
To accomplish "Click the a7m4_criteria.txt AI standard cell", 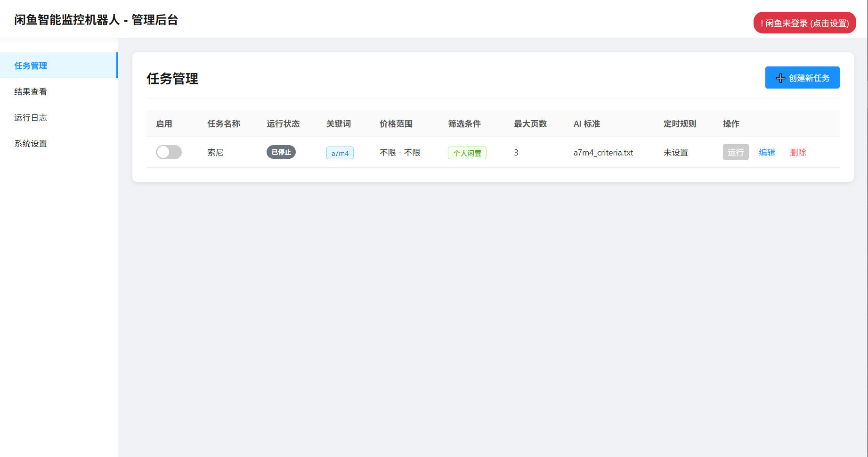I will tap(603, 153).
